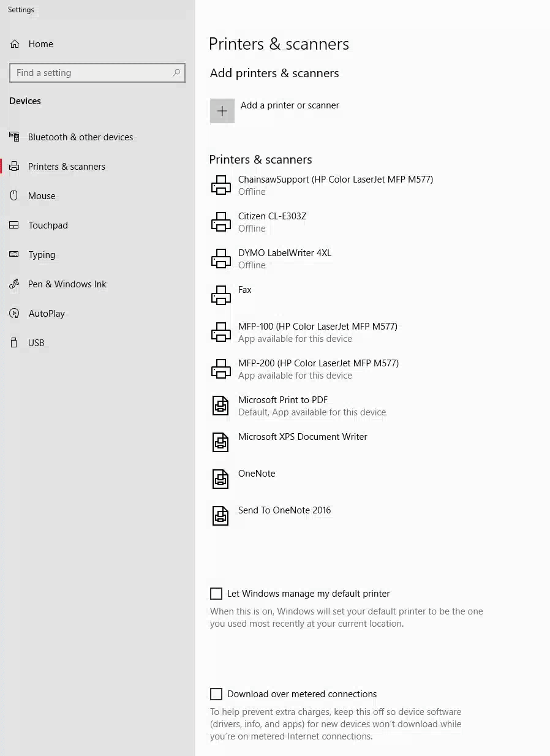Image resolution: width=550 pixels, height=756 pixels.
Task: Open the AutoPlay settings section
Action: point(47,314)
